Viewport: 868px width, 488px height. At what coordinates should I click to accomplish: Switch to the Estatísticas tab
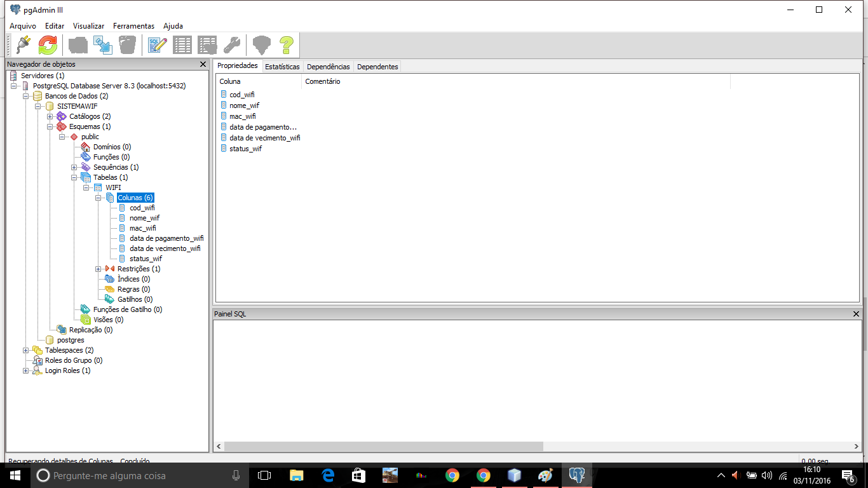[x=282, y=67]
